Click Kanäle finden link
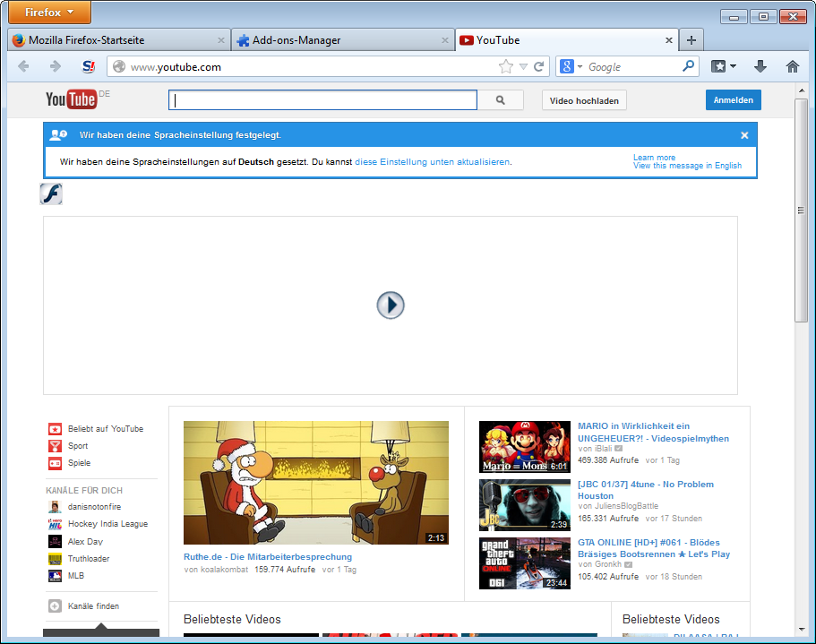 (x=93, y=606)
